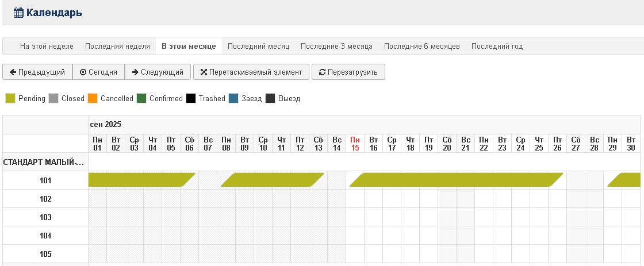Screen dimensions: 644x266
Task: Click the Cancelled orange legend swatch
Action: point(93,98)
